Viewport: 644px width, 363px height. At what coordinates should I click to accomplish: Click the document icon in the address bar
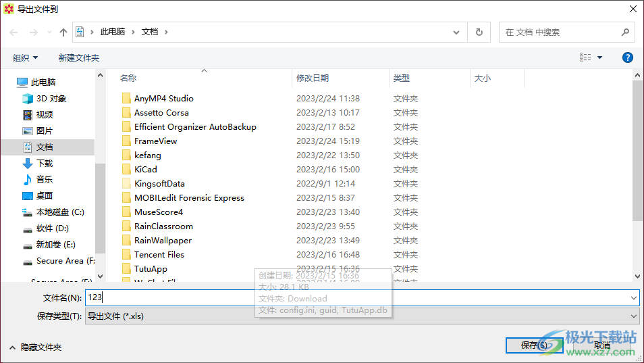[80, 32]
